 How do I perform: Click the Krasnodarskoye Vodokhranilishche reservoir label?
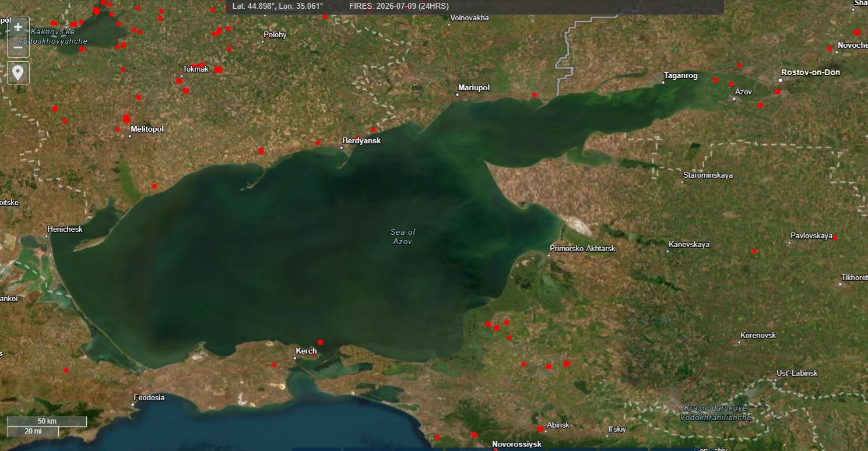pyautogui.click(x=715, y=413)
